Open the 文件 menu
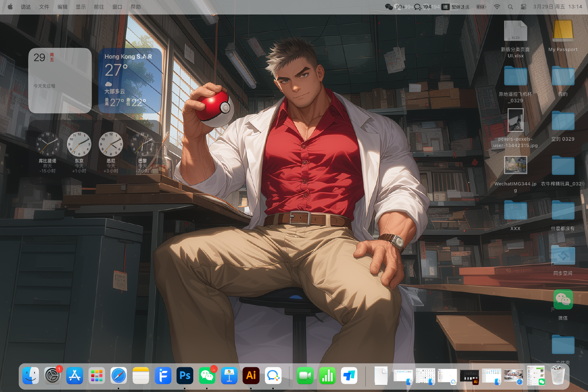 coord(44,7)
